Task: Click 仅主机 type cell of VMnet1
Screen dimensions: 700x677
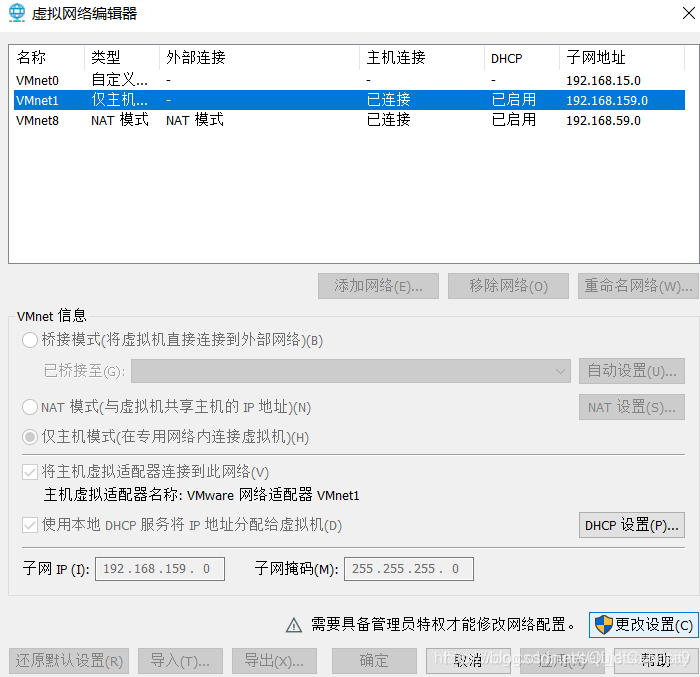Action: [119, 100]
